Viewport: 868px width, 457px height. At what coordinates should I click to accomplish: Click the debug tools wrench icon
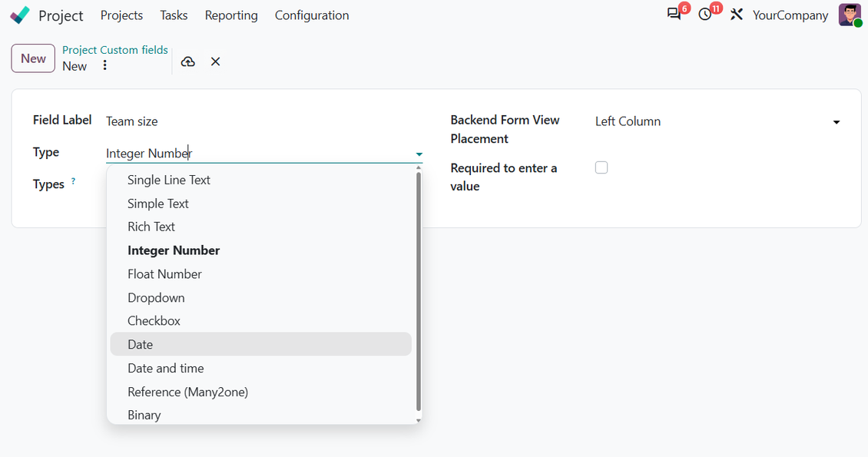(x=736, y=15)
